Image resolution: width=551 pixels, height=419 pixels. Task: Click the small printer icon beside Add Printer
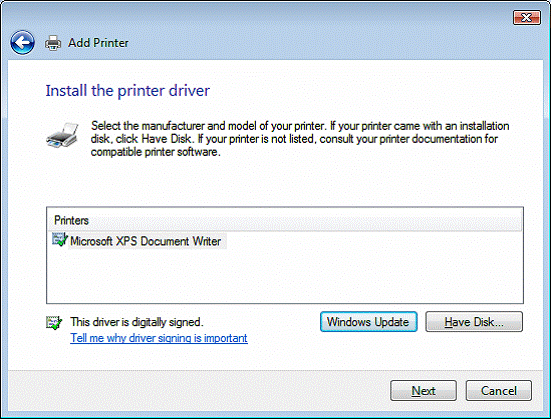(x=53, y=43)
